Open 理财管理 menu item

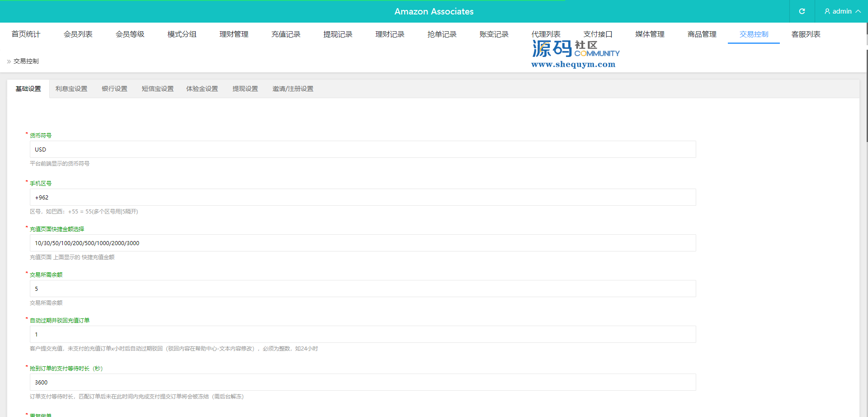(x=234, y=34)
